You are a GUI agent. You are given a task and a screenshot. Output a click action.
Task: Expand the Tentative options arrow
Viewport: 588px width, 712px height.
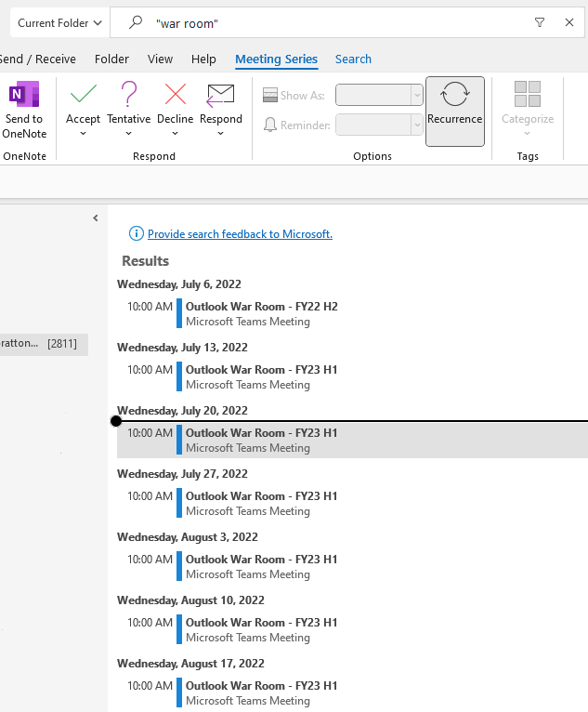(129, 134)
